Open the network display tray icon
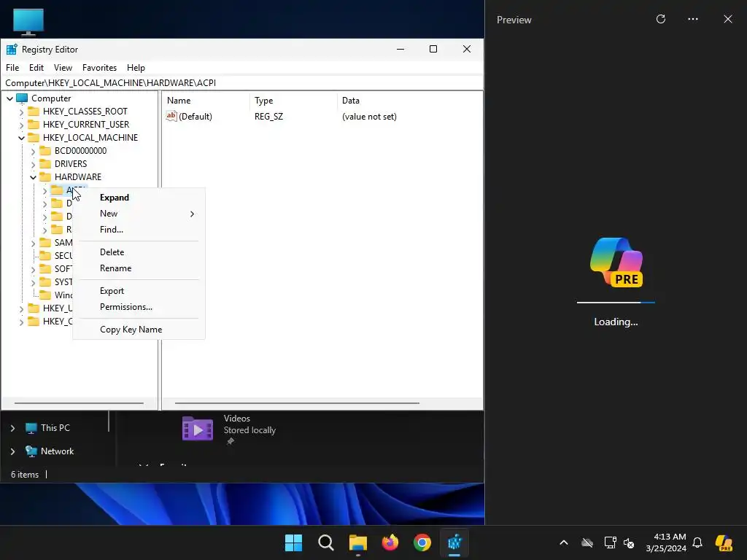Viewport: 747px width, 560px height. pyautogui.click(x=610, y=542)
